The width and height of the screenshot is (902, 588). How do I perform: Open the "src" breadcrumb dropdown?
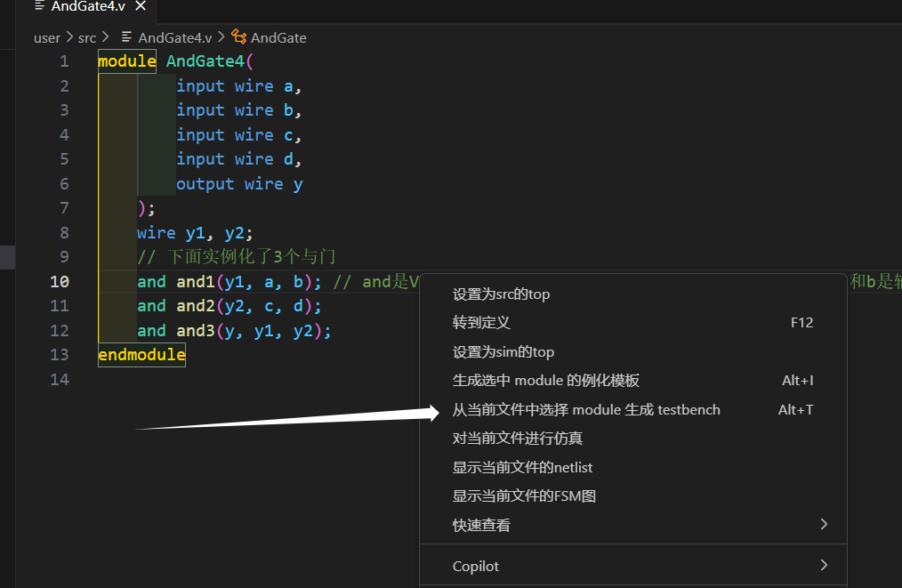pos(87,37)
